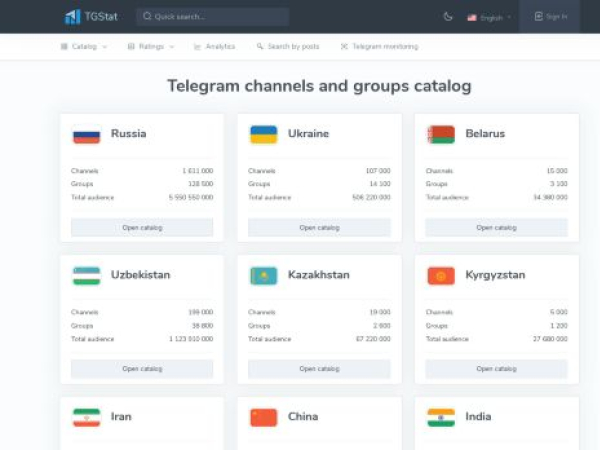The image size is (600, 450).
Task: Expand the Catalog menu
Action: click(83, 47)
